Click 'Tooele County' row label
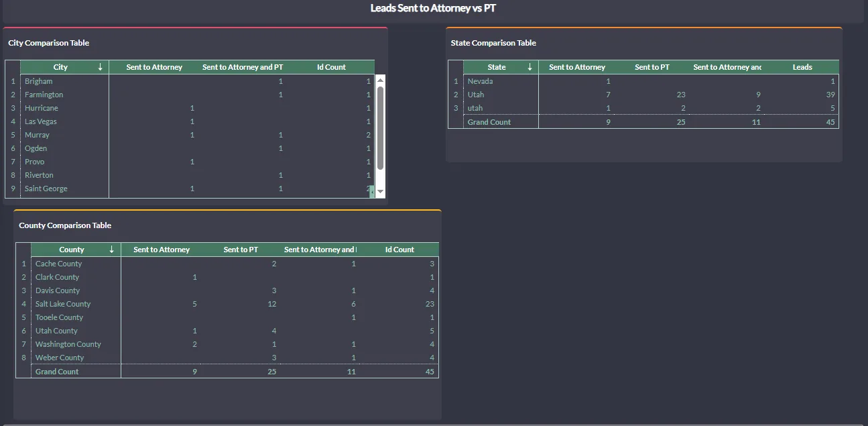This screenshot has width=868, height=426. (59, 317)
